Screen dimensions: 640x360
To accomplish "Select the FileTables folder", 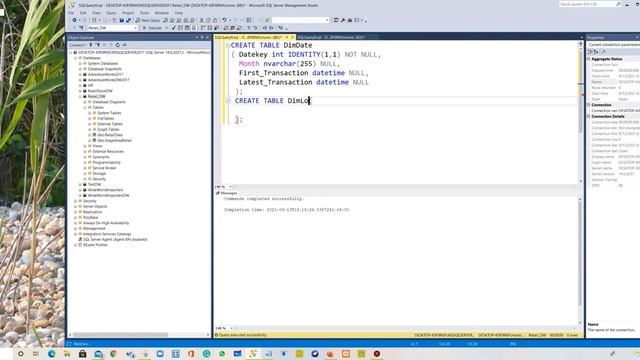I will tap(106, 118).
